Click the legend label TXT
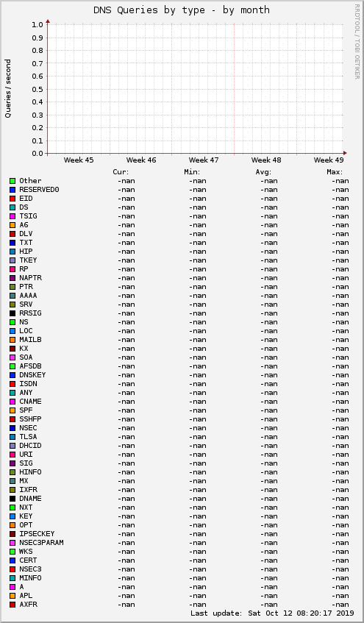 [x=26, y=243]
